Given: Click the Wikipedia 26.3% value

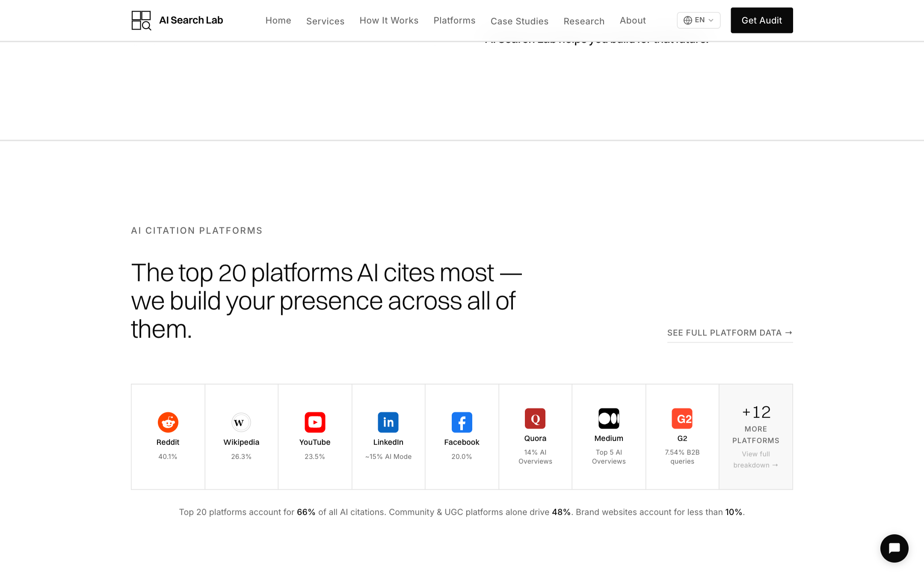Looking at the screenshot, I should click(241, 456).
